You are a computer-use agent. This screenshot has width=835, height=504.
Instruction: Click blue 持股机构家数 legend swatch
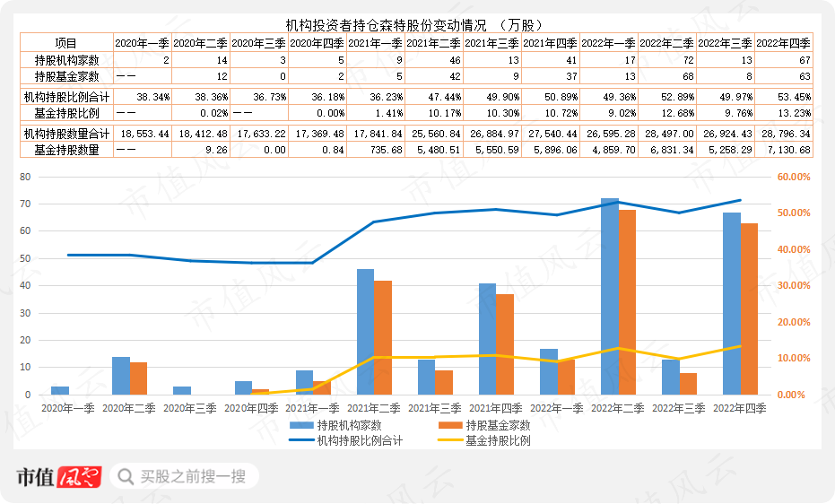click(x=301, y=426)
